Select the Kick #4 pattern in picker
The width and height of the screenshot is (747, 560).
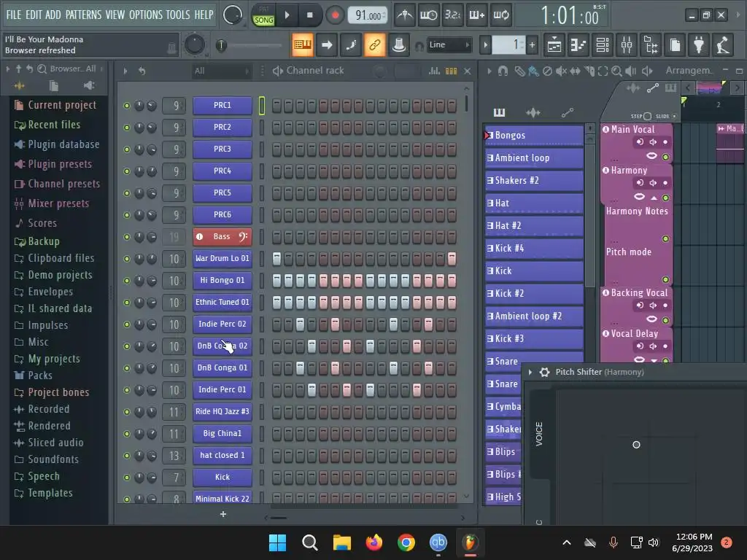(534, 248)
